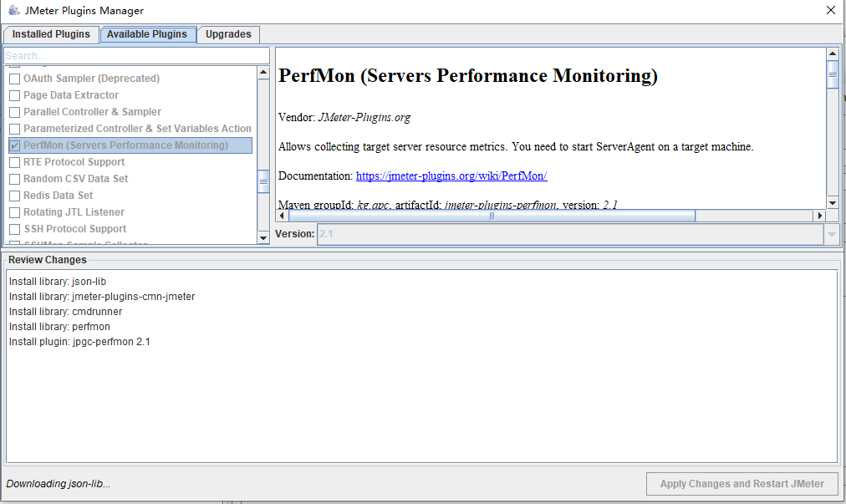
Task: Uncheck the PerfMon plugin checkbox
Action: 14,145
